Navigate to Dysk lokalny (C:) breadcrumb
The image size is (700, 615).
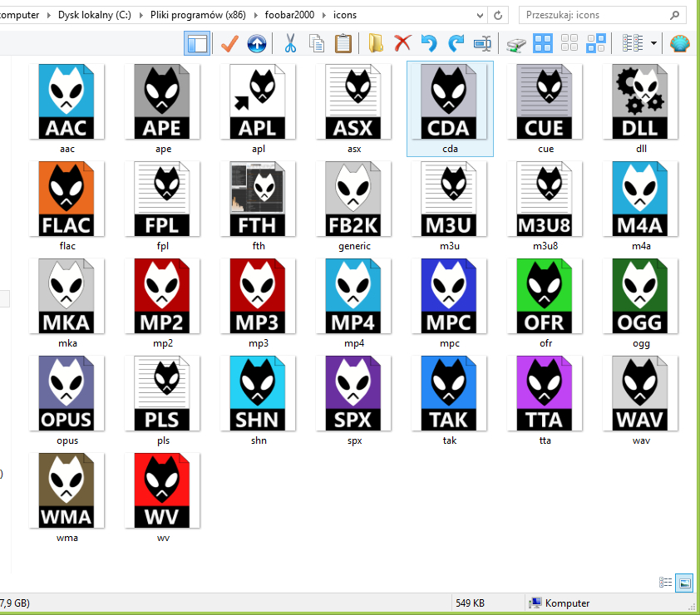pos(95,15)
